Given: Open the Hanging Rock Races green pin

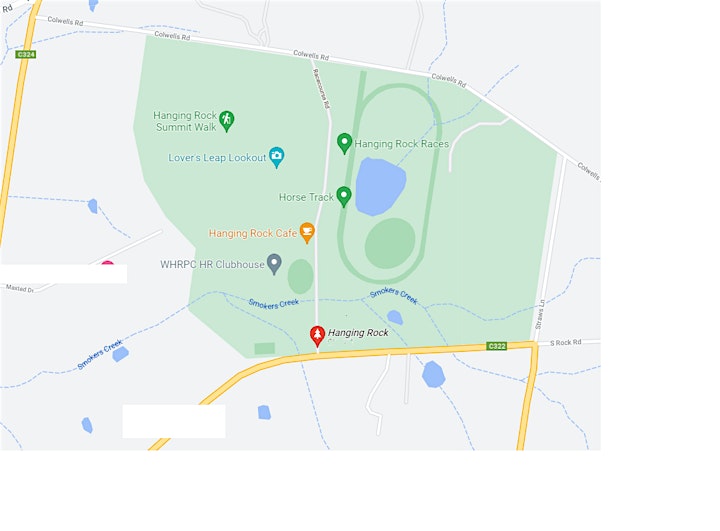Looking at the screenshot, I should pos(344,143).
